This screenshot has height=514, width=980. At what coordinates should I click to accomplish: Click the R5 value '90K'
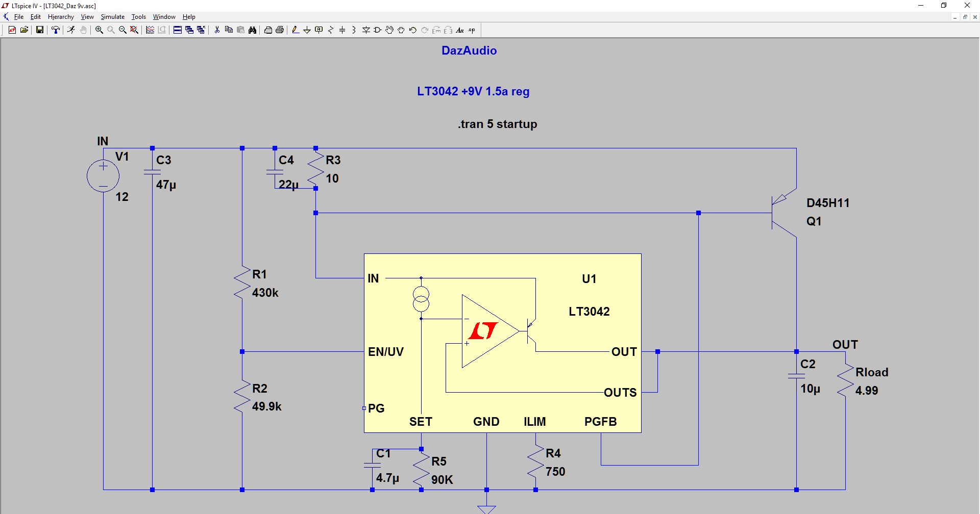[x=442, y=480]
